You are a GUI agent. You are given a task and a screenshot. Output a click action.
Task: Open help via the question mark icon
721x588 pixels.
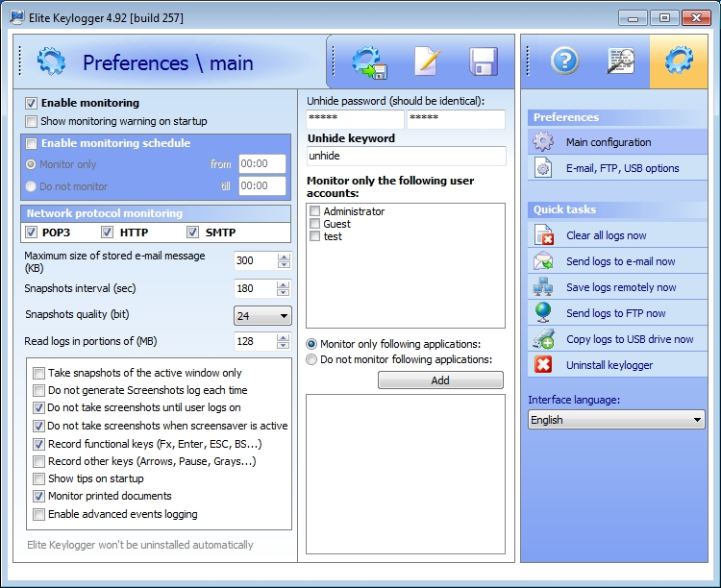[564, 61]
